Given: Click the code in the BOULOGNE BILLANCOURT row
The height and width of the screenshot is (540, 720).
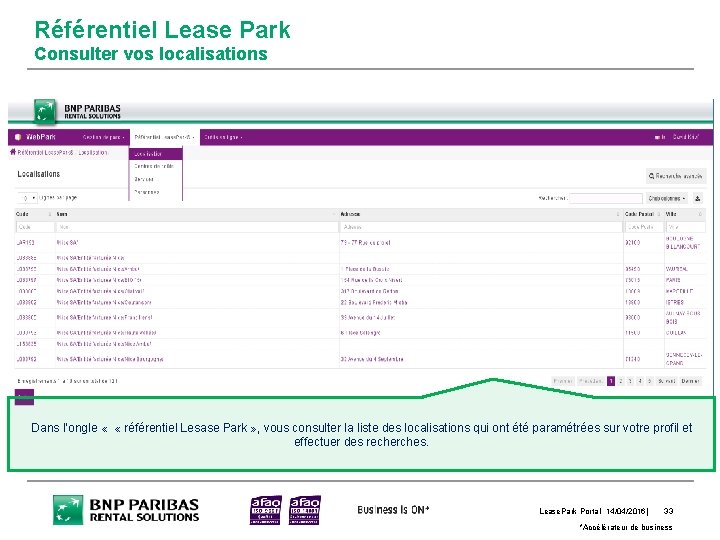Looking at the screenshot, I should coord(25,242).
